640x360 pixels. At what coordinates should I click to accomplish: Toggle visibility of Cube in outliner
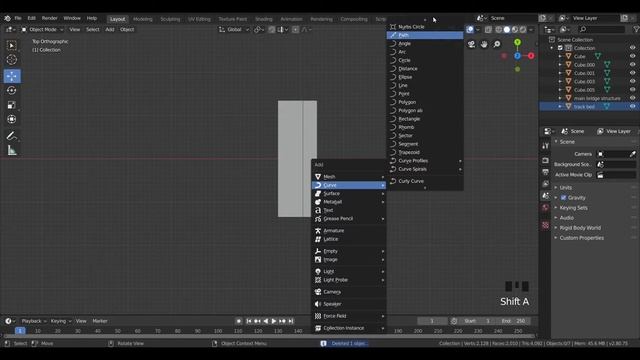[x=632, y=56]
